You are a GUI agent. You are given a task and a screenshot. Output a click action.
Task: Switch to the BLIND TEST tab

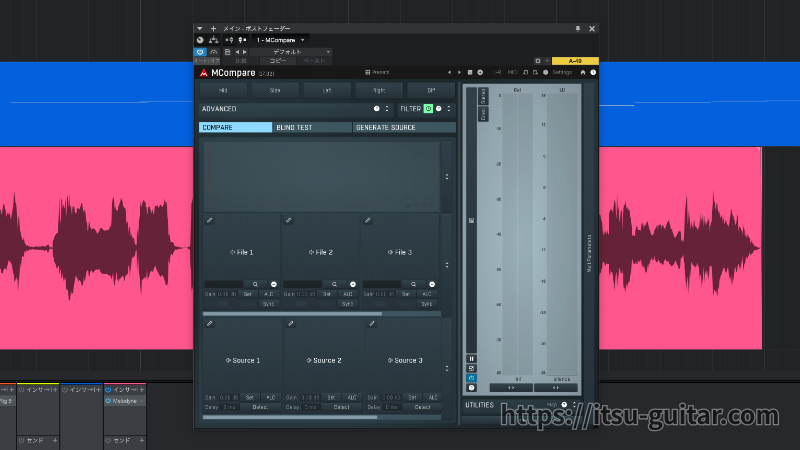pyautogui.click(x=312, y=128)
